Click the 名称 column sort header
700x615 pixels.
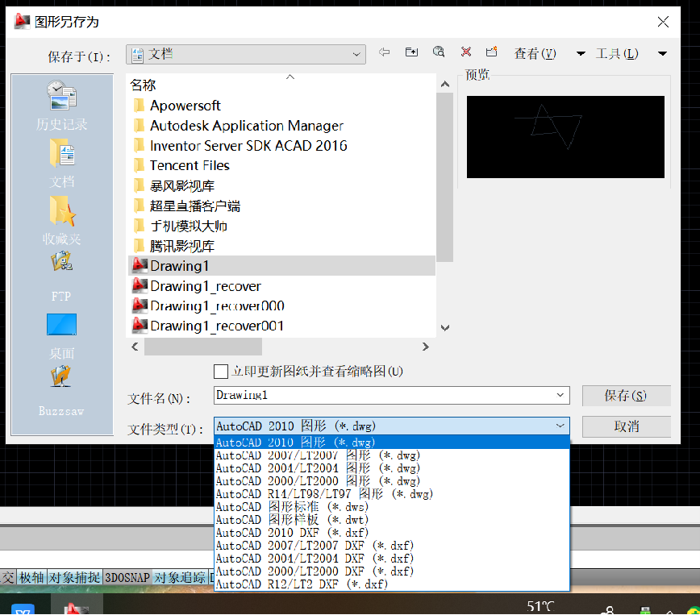pyautogui.click(x=281, y=85)
